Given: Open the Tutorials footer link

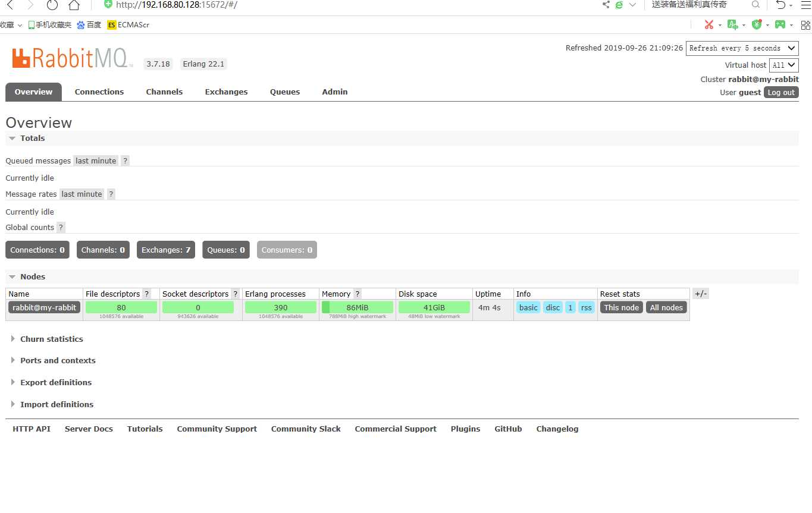Looking at the screenshot, I should [x=145, y=429].
